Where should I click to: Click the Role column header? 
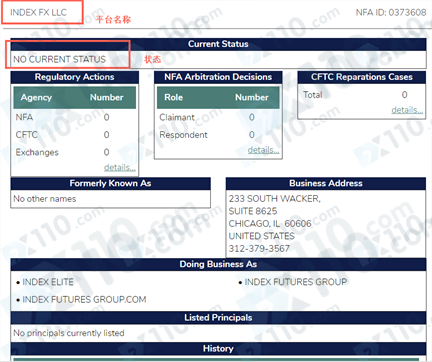[173, 97]
